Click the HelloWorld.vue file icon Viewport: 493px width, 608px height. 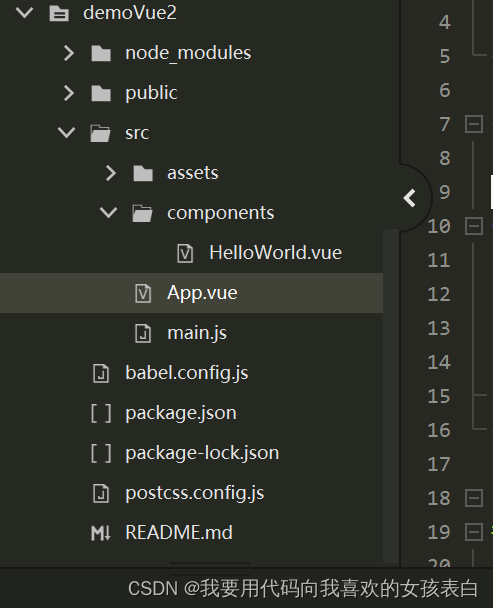[185, 254]
